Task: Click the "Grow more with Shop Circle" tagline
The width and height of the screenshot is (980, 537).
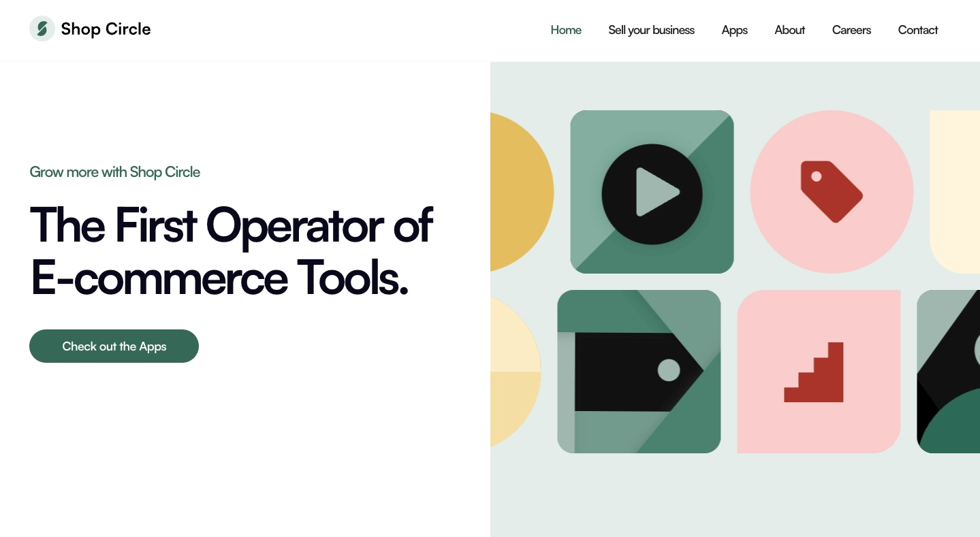Action: point(115,172)
